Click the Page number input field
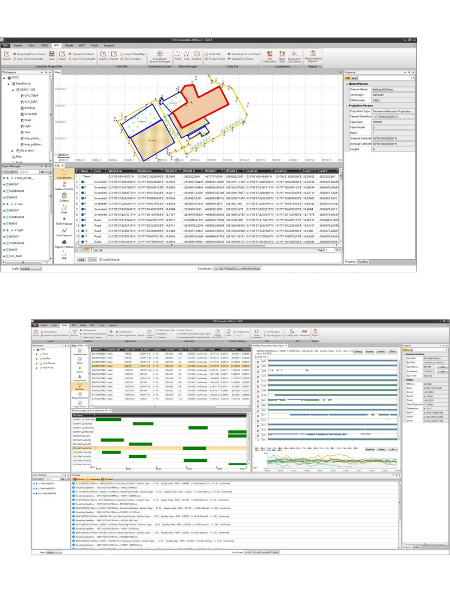Viewport: 450px width, 600px height. coord(329,250)
